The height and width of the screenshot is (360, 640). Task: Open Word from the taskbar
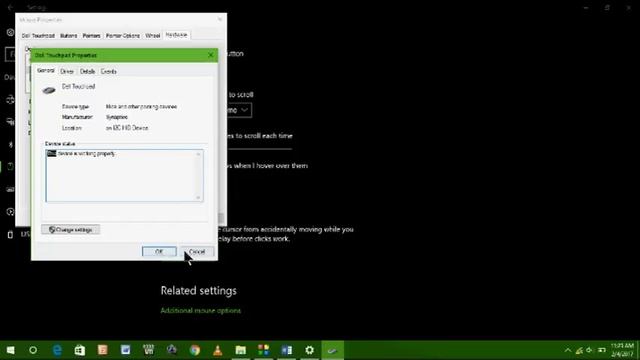click(x=287, y=350)
